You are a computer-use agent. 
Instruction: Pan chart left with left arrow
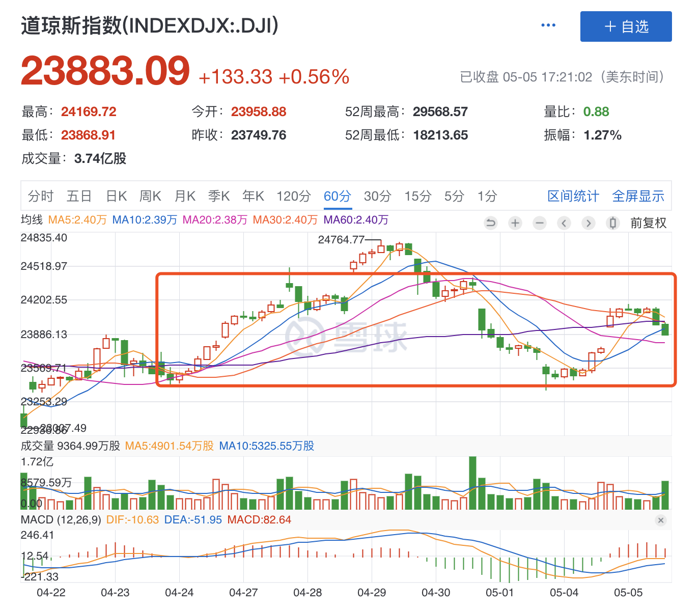tap(564, 223)
